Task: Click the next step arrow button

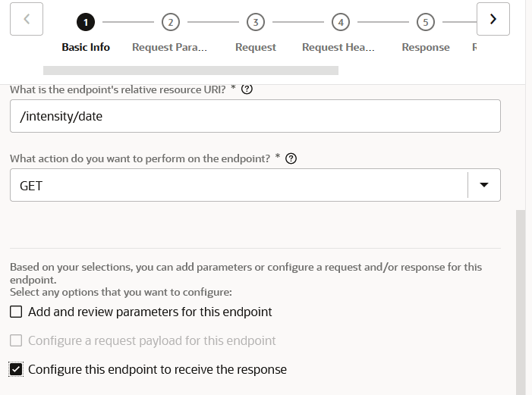Action: pos(493,19)
